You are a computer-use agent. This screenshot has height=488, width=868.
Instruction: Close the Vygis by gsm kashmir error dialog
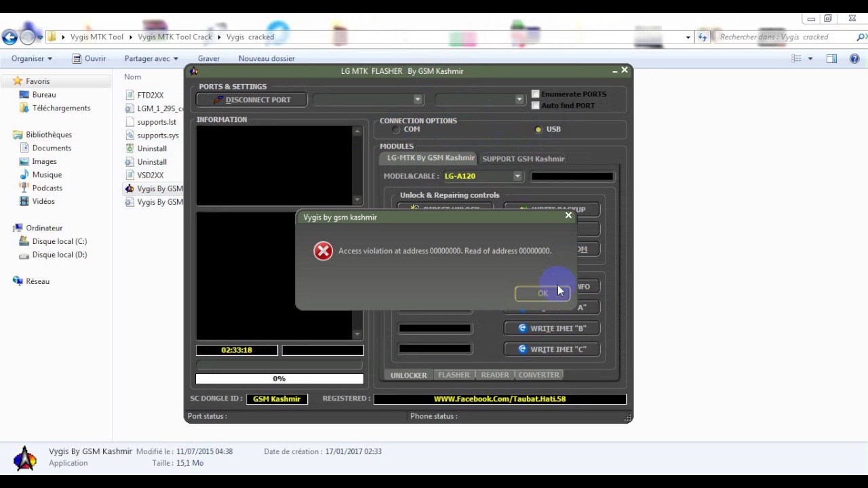coord(568,216)
